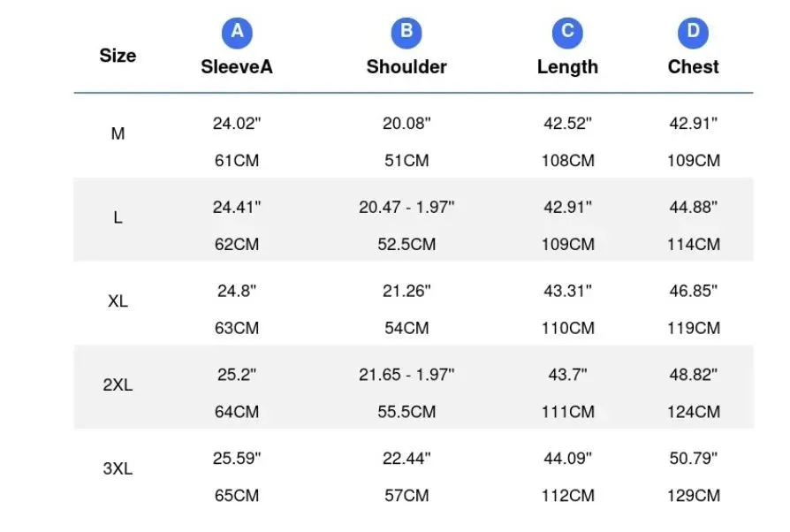Click the 110CM length value
Viewport: 790px width, 532px height.
(568, 329)
